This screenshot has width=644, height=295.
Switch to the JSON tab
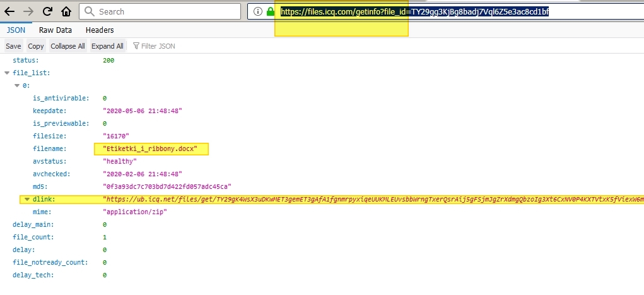(16, 30)
